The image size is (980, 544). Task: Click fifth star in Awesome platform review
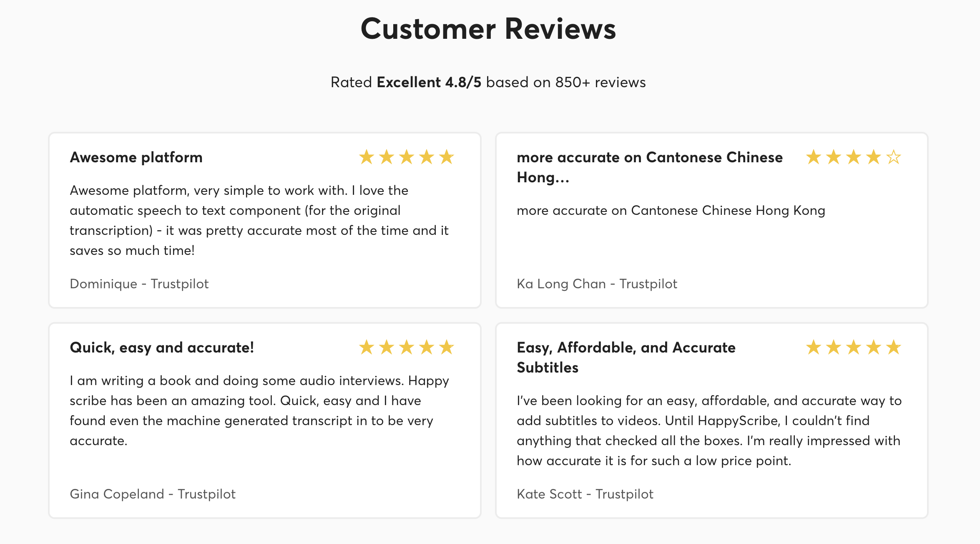(447, 157)
